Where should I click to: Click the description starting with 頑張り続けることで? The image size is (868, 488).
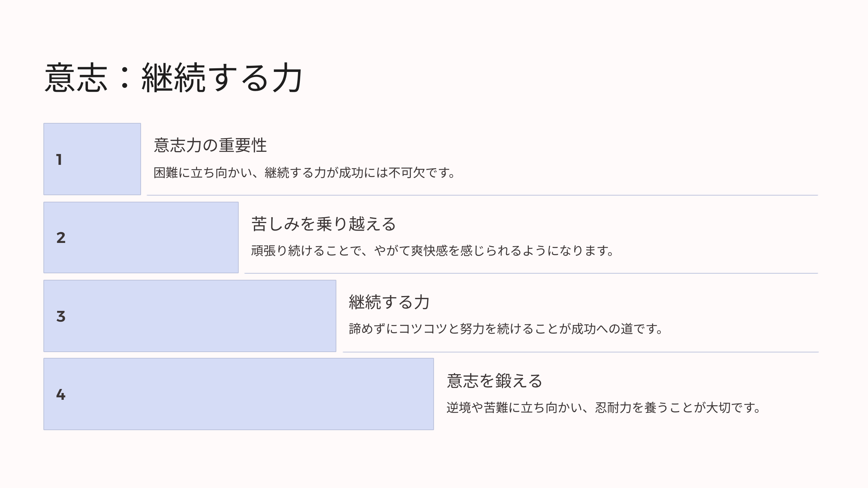pos(433,251)
